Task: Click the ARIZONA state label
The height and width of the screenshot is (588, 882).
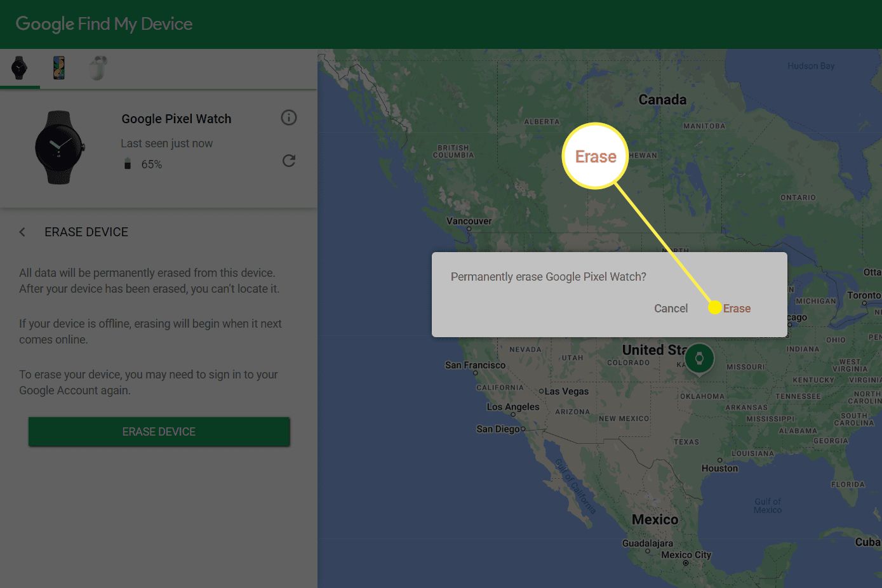Action: coord(573,411)
